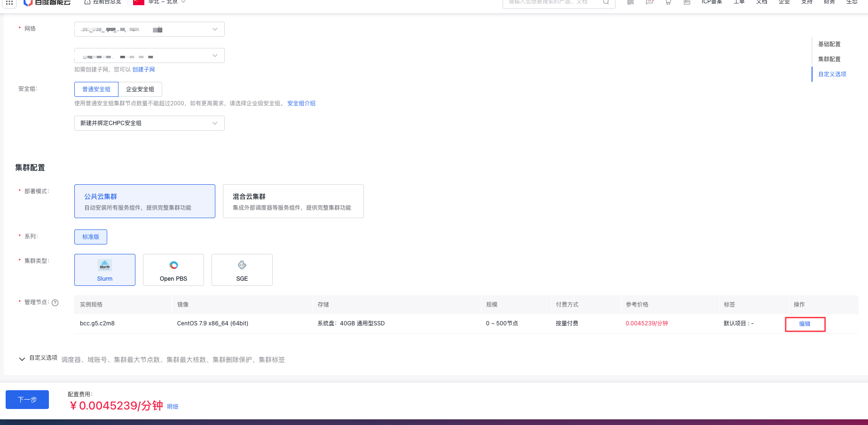Select the 标准版 series
The width and height of the screenshot is (868, 425).
click(x=91, y=237)
